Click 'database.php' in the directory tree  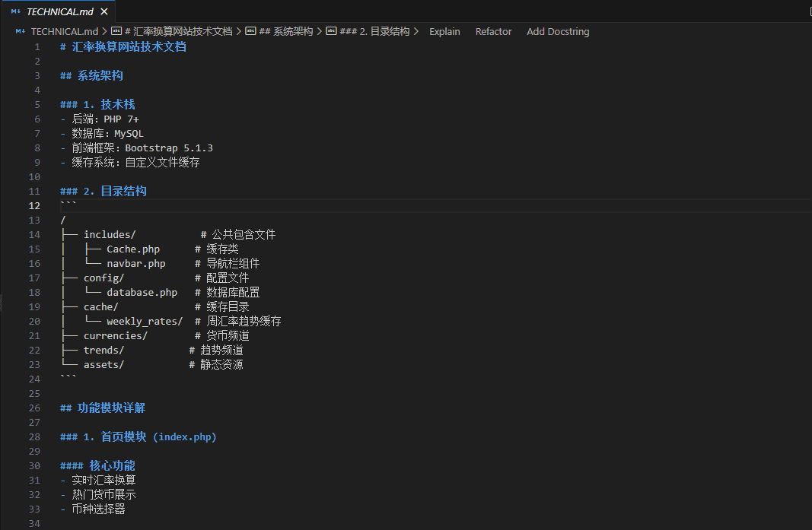click(x=142, y=293)
